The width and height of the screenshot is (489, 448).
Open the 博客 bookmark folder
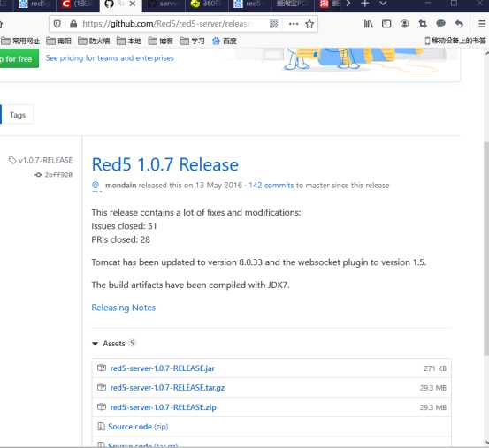(x=161, y=42)
